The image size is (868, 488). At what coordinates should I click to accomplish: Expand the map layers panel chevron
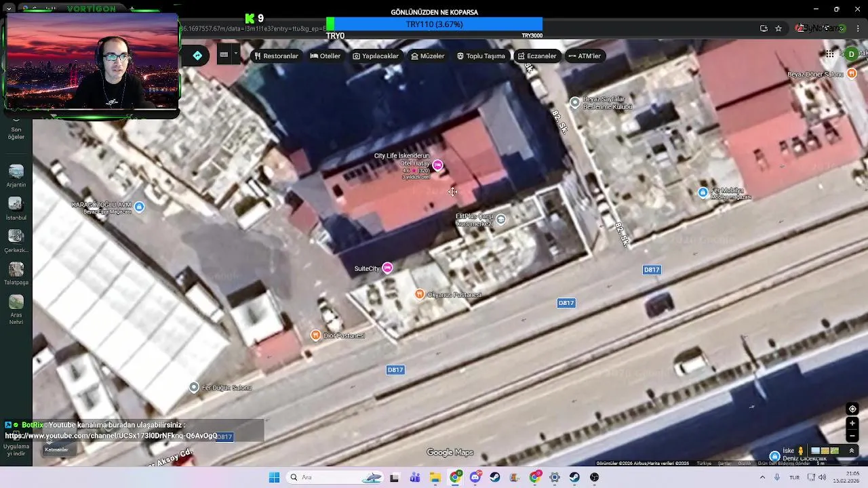pos(852,451)
